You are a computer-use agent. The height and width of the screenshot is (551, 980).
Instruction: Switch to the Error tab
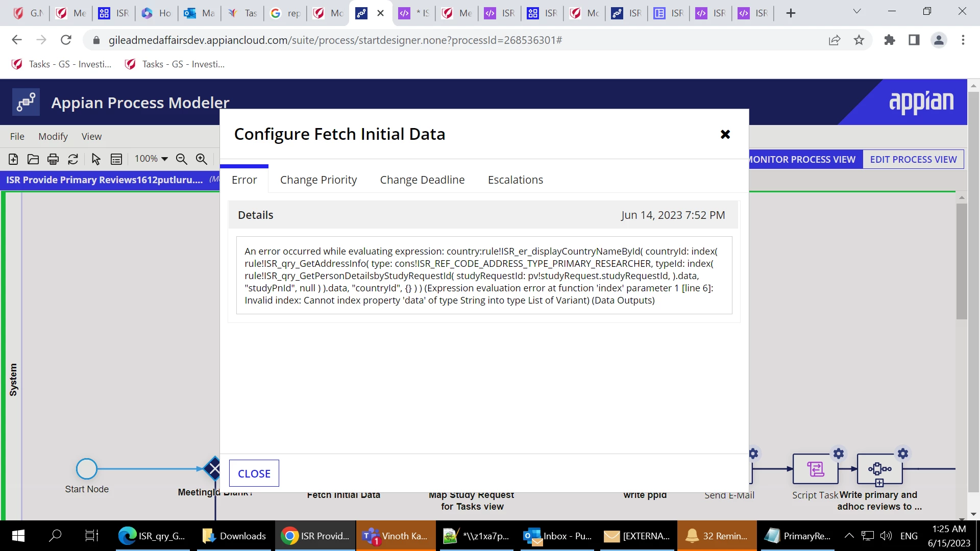point(244,180)
